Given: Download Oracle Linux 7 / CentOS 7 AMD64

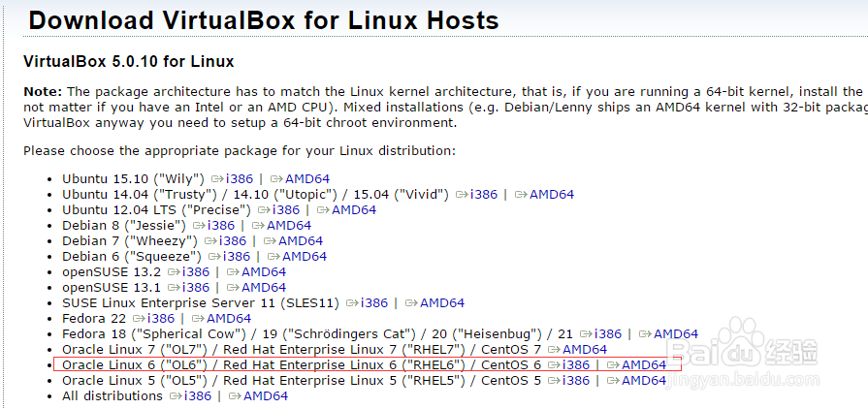Looking at the screenshot, I should (585, 349).
